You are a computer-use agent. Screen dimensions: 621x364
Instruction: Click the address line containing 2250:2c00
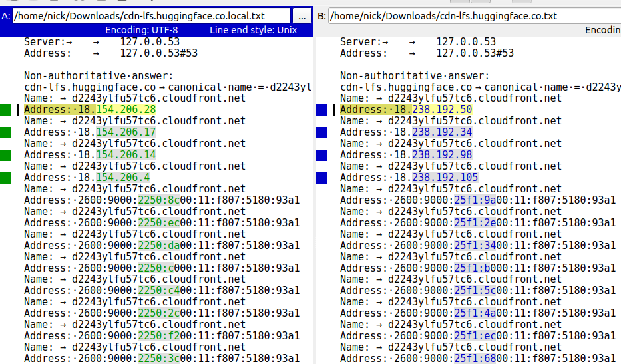click(162, 313)
